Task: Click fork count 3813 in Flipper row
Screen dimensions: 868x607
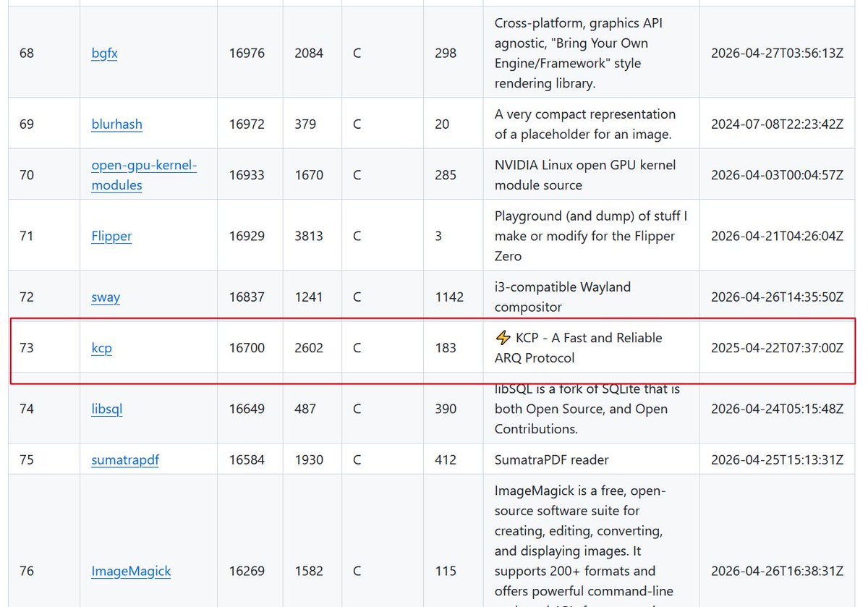Action: pos(309,236)
